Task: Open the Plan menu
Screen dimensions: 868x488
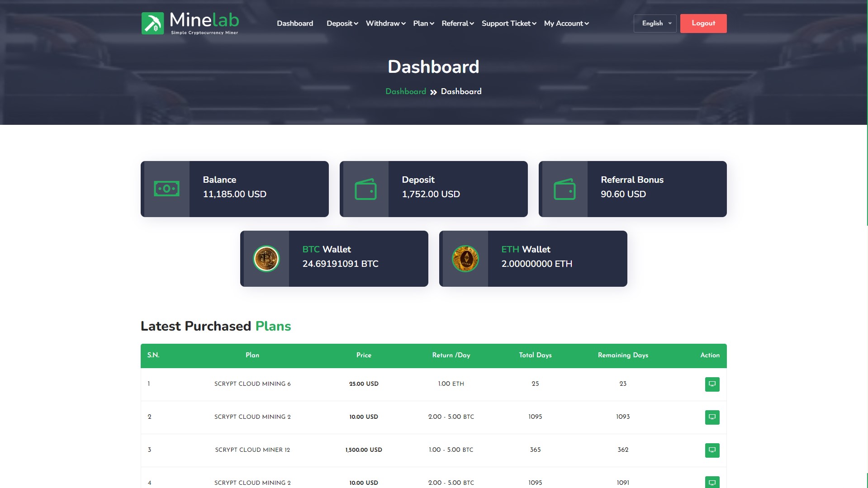Action: click(x=423, y=24)
